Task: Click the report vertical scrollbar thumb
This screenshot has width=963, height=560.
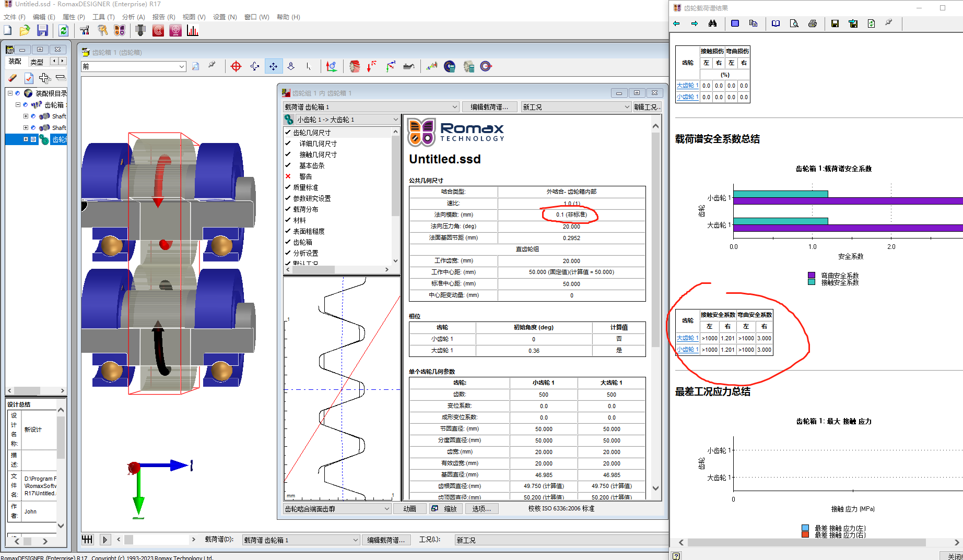Action: click(x=656, y=240)
